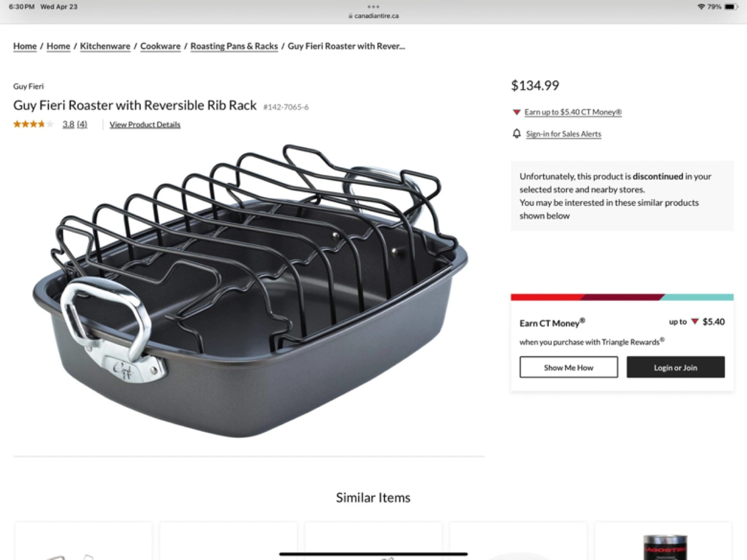The image size is (747, 560).
Task: Click the red triangle beside $5.40
Action: coord(695,321)
